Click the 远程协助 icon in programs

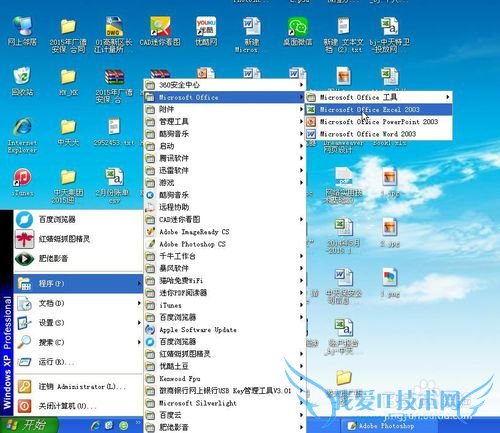[151, 207]
